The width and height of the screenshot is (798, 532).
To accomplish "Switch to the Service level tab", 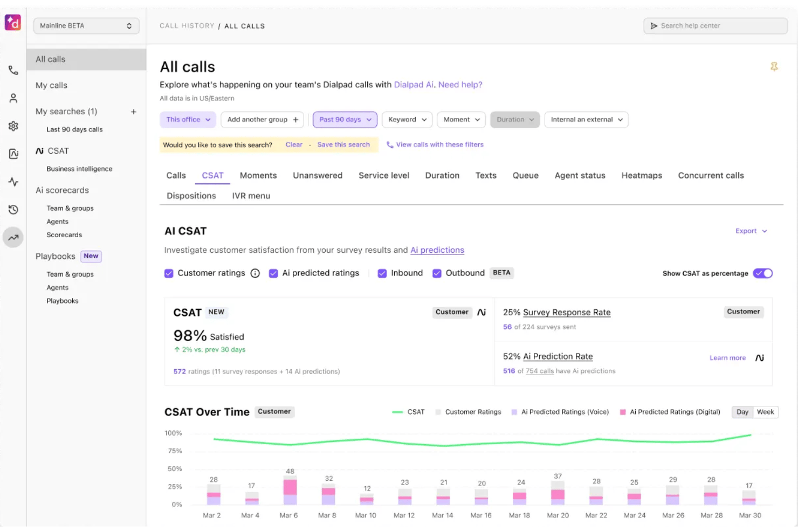I will click(384, 176).
